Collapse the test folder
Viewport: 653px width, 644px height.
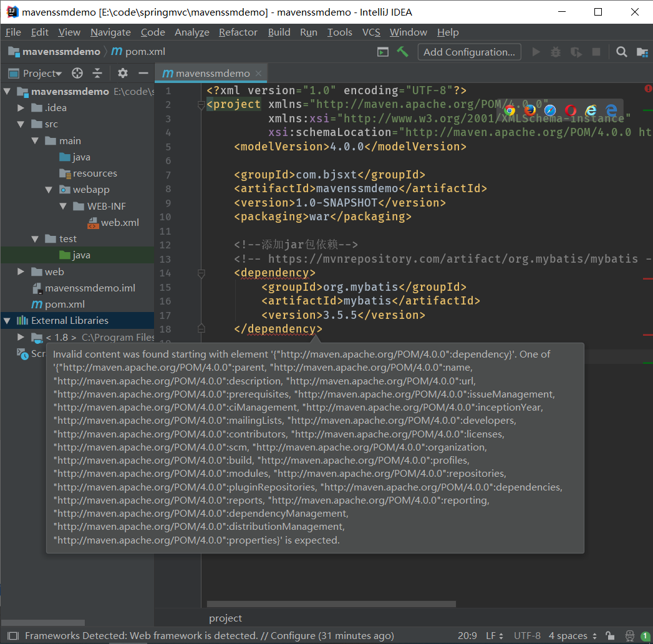(x=35, y=238)
